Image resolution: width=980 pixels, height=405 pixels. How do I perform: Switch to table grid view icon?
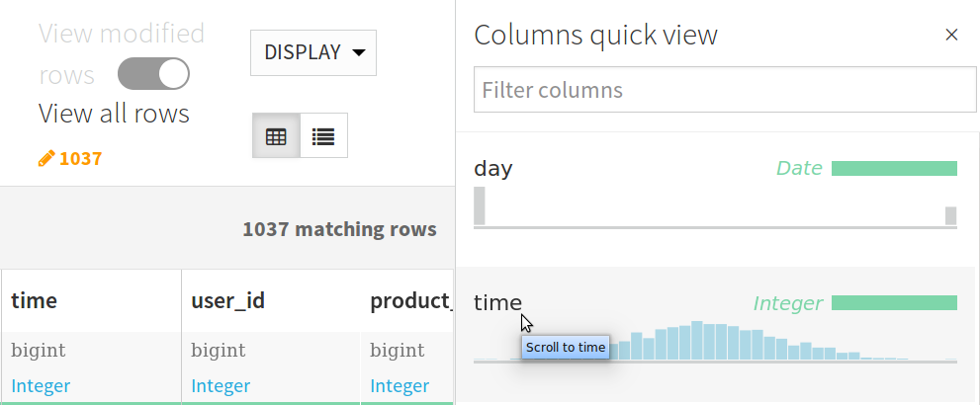pos(276,135)
